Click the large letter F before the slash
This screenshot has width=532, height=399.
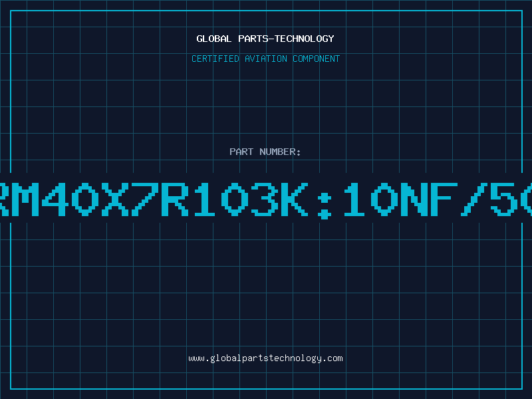pyautogui.click(x=444, y=199)
